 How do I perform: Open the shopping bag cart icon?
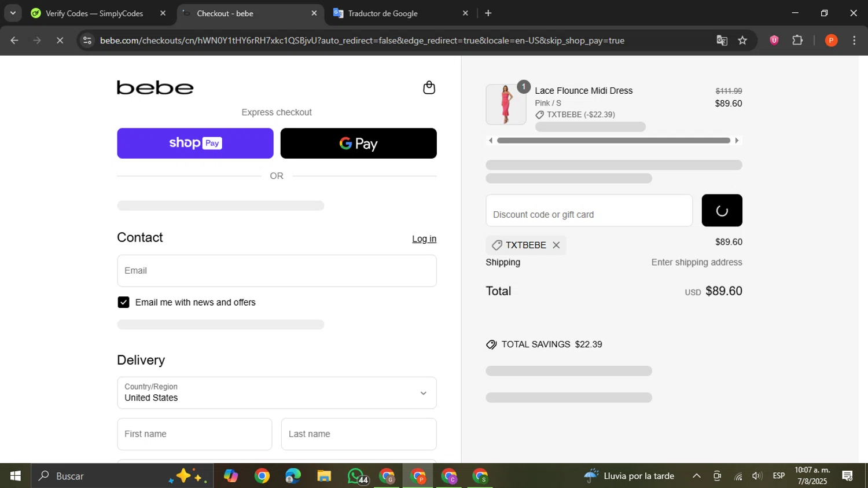429,87
